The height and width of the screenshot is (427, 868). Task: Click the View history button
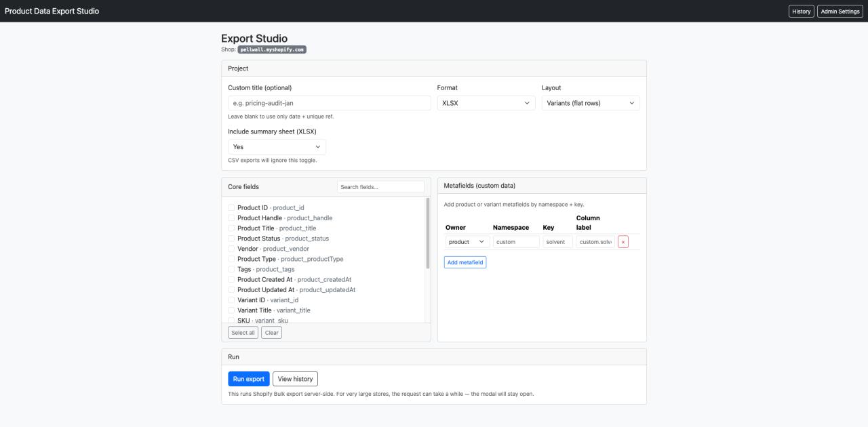[x=295, y=379]
